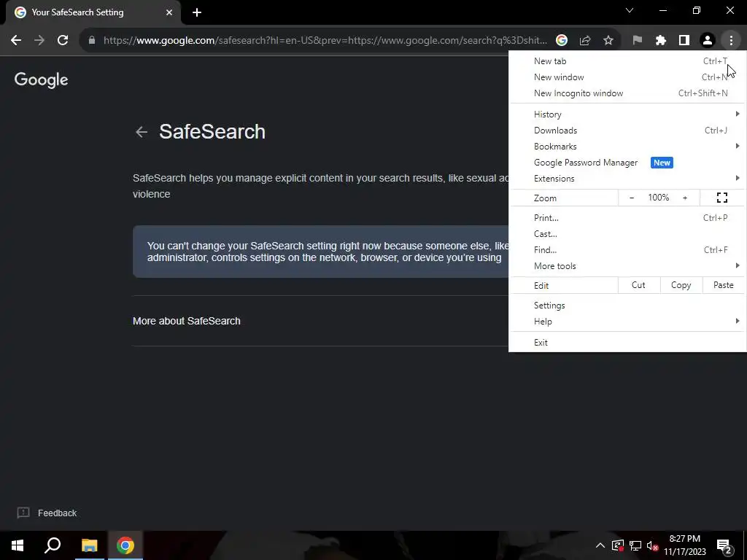Choose Print... from the menu

pos(627,217)
